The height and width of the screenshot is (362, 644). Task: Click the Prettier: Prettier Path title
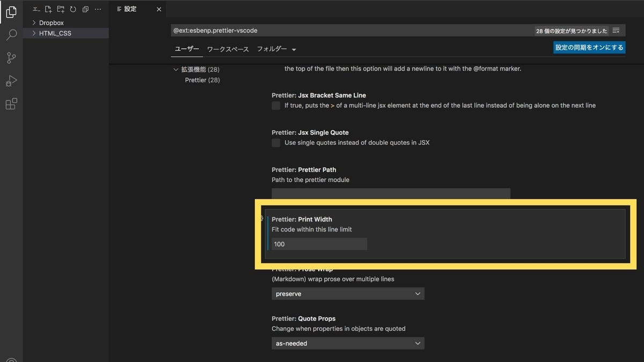coord(304,169)
